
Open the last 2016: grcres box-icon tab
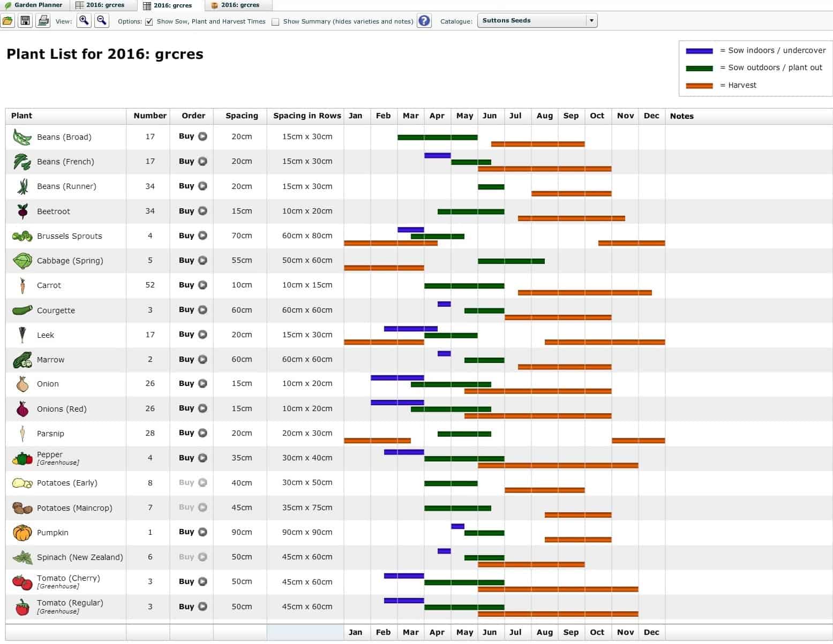coord(238,5)
